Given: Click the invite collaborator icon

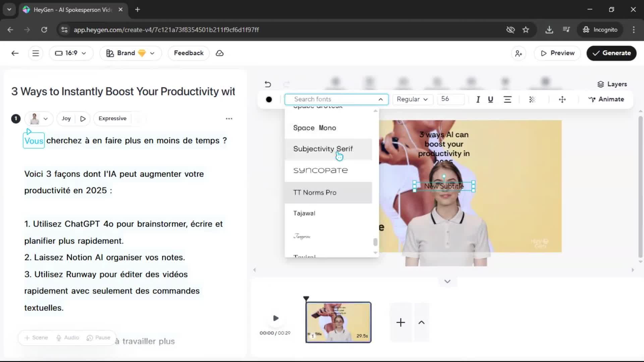Looking at the screenshot, I should tap(519, 53).
